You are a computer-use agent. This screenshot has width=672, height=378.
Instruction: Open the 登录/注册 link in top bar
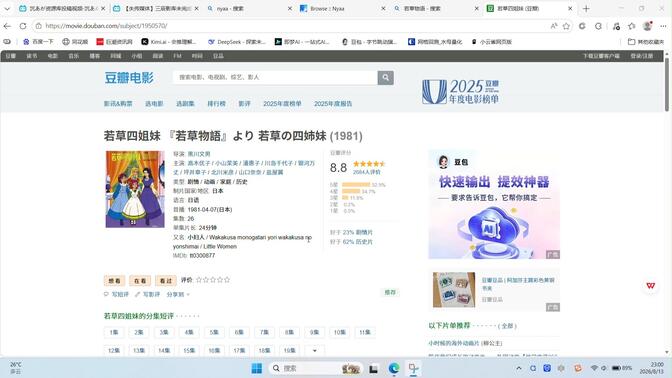642,56
